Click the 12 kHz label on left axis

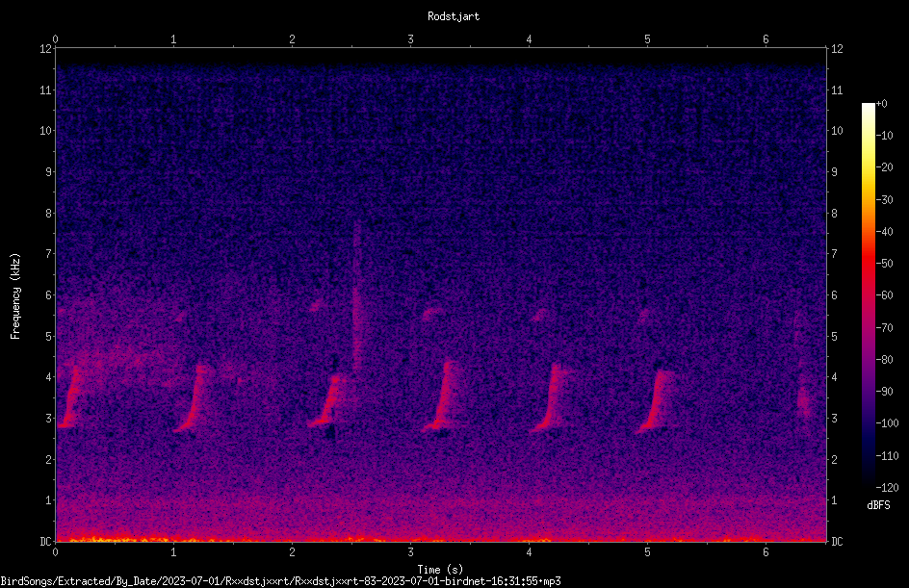(46, 49)
